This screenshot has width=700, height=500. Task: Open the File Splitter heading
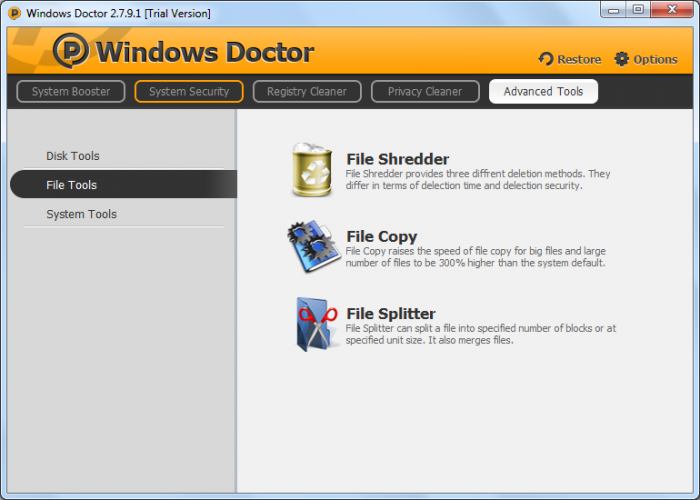(391, 314)
